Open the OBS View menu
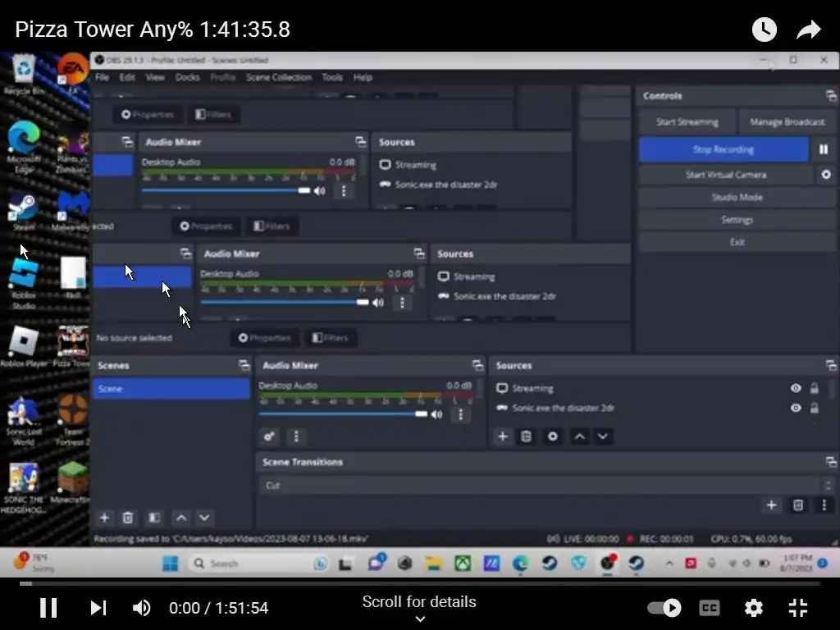Viewport: 840px width, 630px height. point(155,77)
